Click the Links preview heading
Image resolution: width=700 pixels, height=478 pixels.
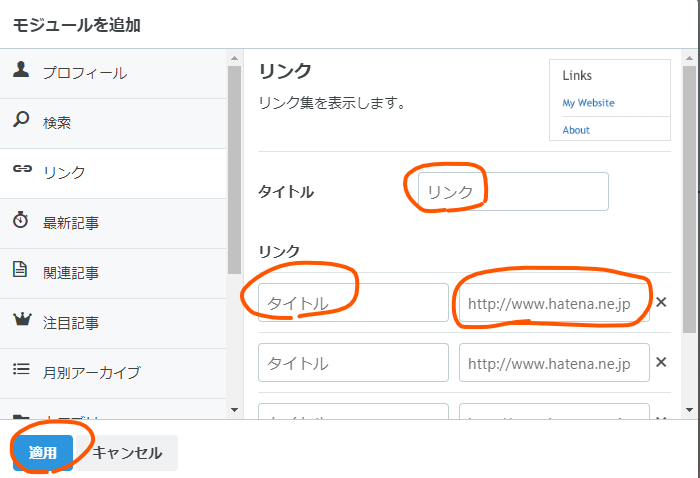coord(577,75)
